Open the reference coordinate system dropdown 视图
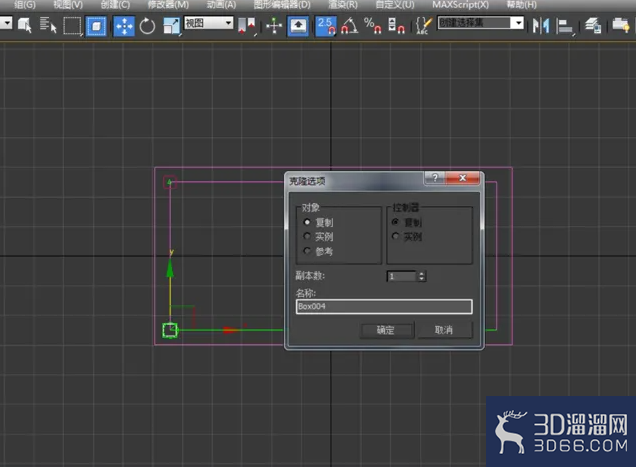The width and height of the screenshot is (636, 467). [209, 23]
